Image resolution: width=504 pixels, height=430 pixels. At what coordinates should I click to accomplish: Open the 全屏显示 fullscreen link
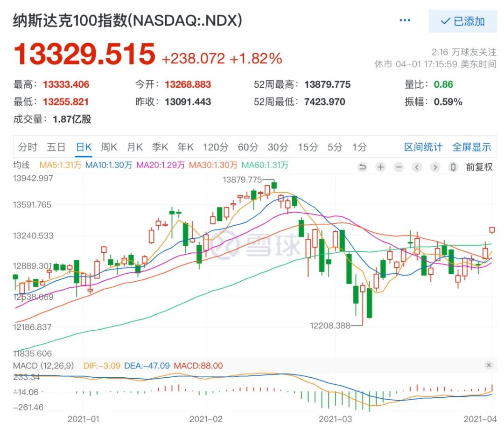(x=471, y=147)
